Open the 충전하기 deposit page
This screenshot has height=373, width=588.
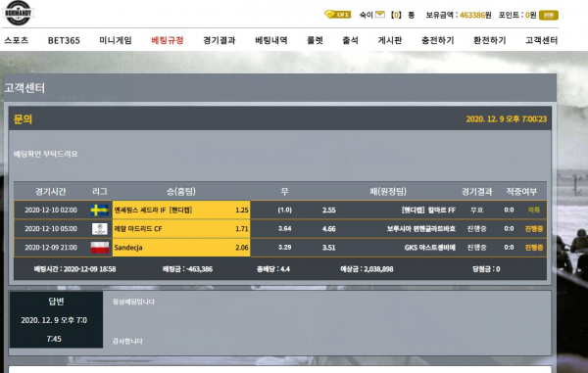pos(438,40)
